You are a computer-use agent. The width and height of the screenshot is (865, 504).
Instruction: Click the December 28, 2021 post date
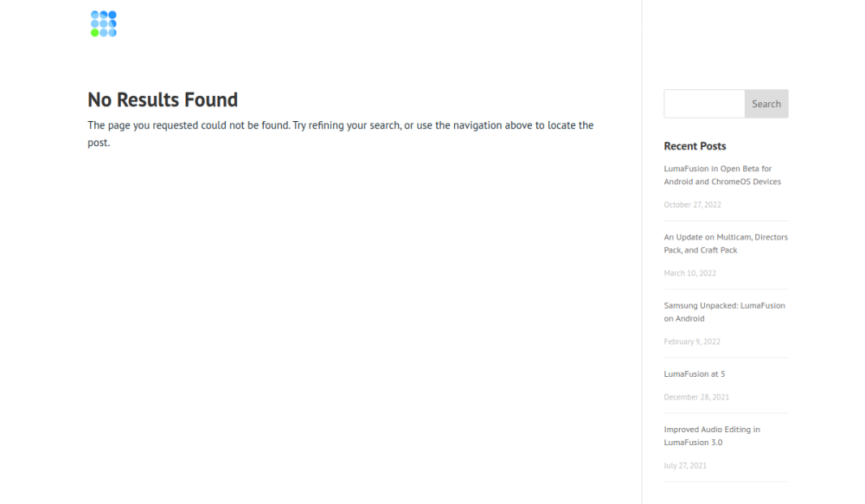point(696,398)
